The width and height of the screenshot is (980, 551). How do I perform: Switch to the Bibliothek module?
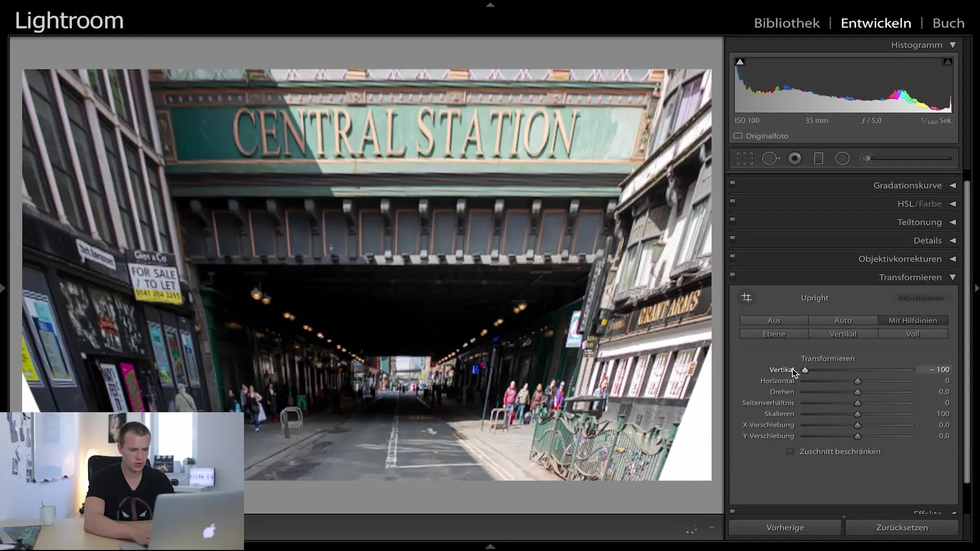point(787,23)
